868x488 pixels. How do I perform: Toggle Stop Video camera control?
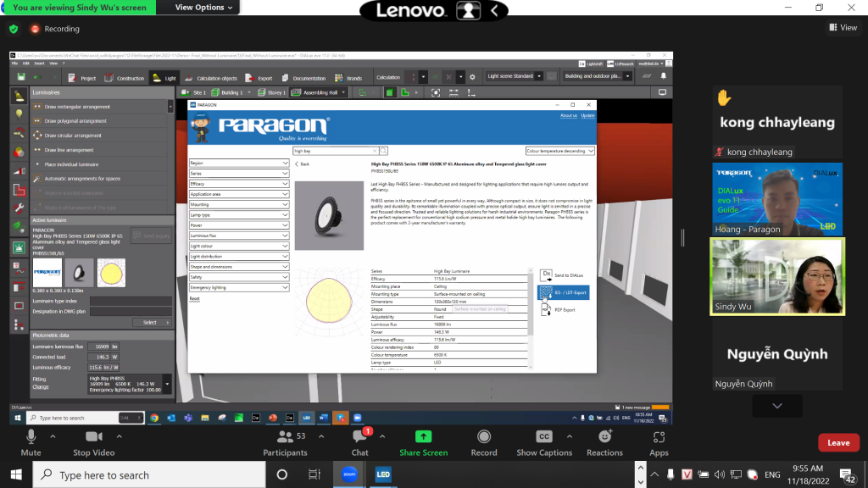click(93, 437)
